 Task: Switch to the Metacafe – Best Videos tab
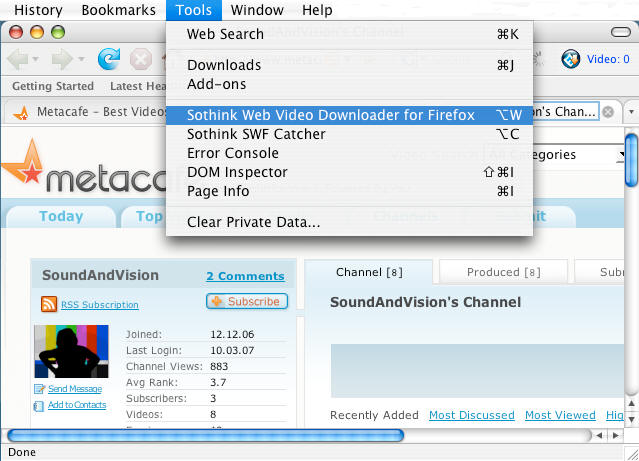[88, 112]
